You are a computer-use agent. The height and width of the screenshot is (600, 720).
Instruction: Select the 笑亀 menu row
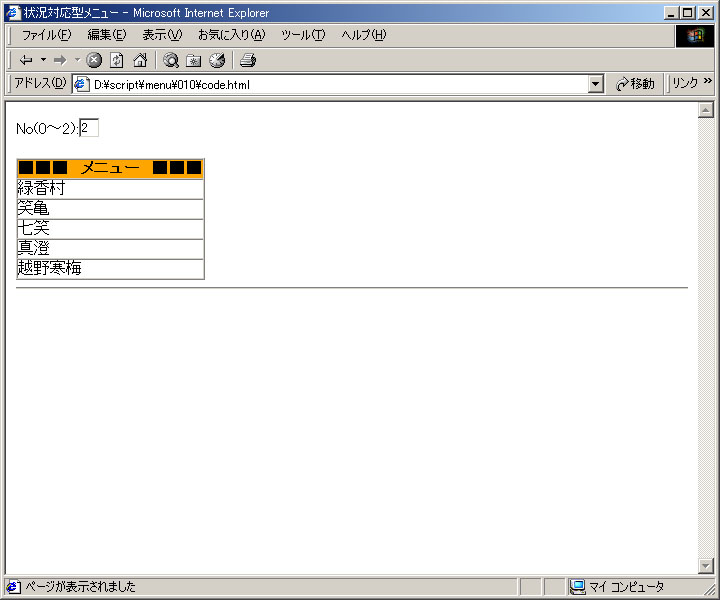click(x=110, y=209)
